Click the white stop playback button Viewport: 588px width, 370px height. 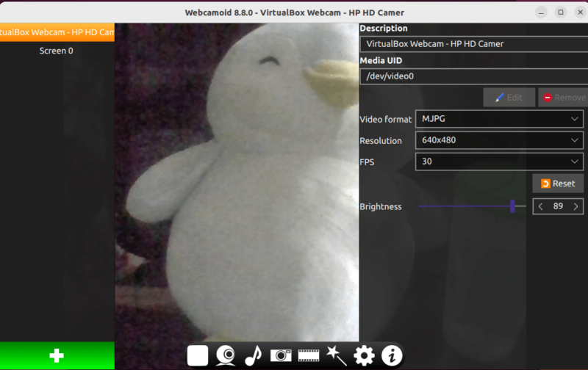point(198,355)
